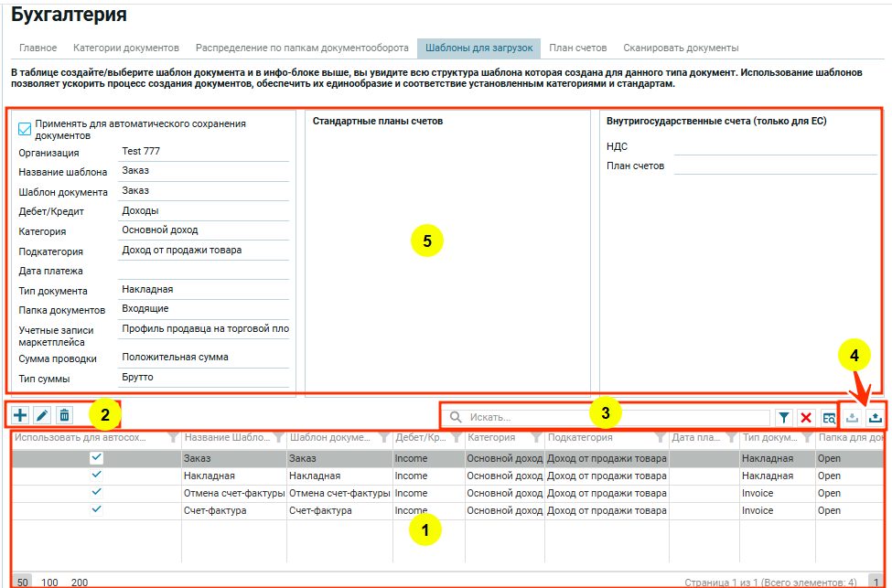Click the red X clear filter icon
892x588 pixels.
point(806,417)
